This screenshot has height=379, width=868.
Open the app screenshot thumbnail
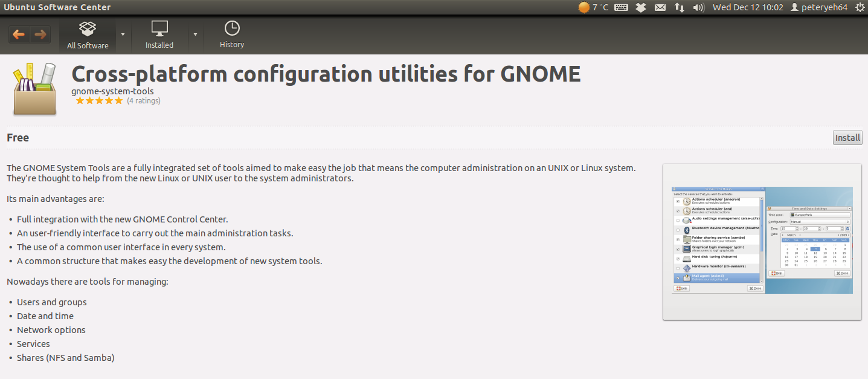[762, 241]
